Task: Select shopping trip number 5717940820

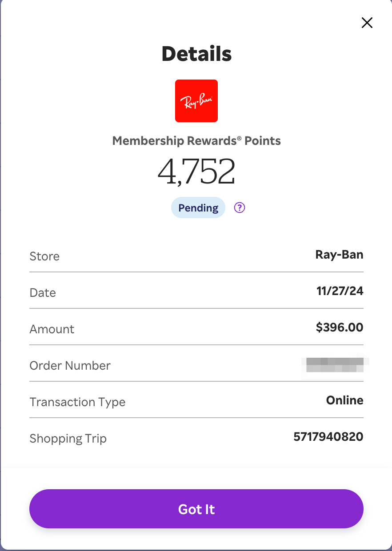Action: (x=328, y=437)
